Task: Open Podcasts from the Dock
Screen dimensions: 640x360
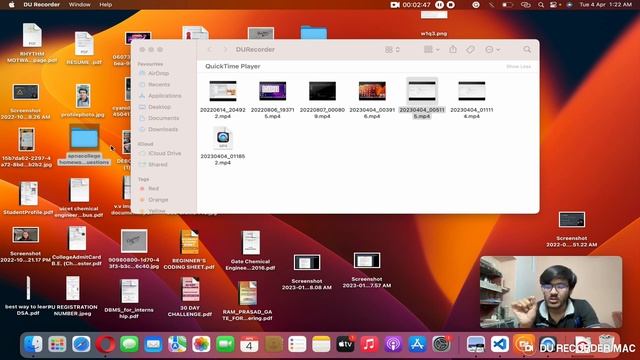Action: coord(393,344)
